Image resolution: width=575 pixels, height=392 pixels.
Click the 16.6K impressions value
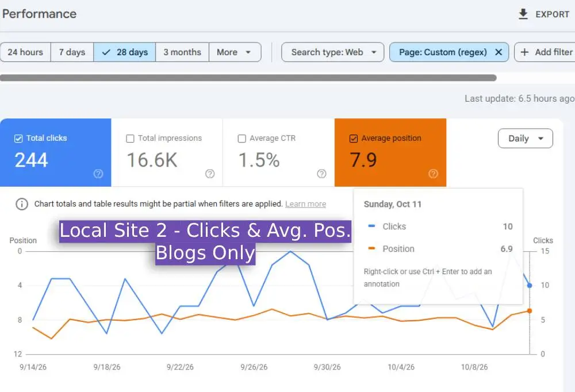152,160
